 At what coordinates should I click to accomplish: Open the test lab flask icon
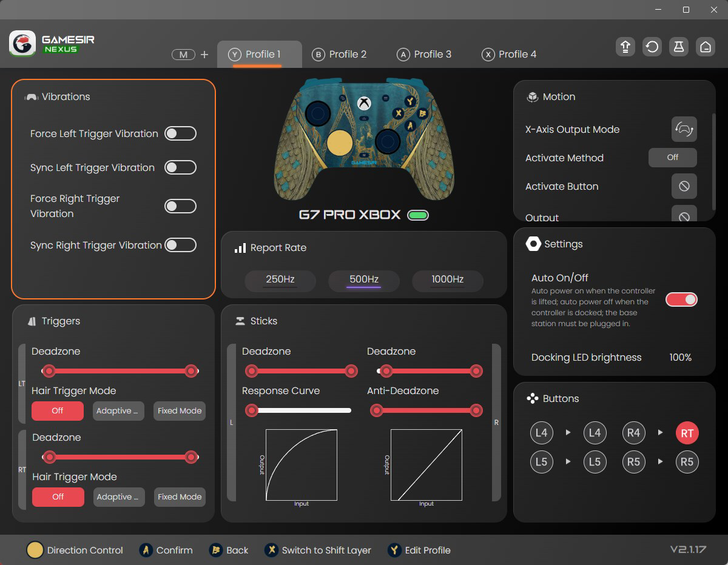click(679, 47)
